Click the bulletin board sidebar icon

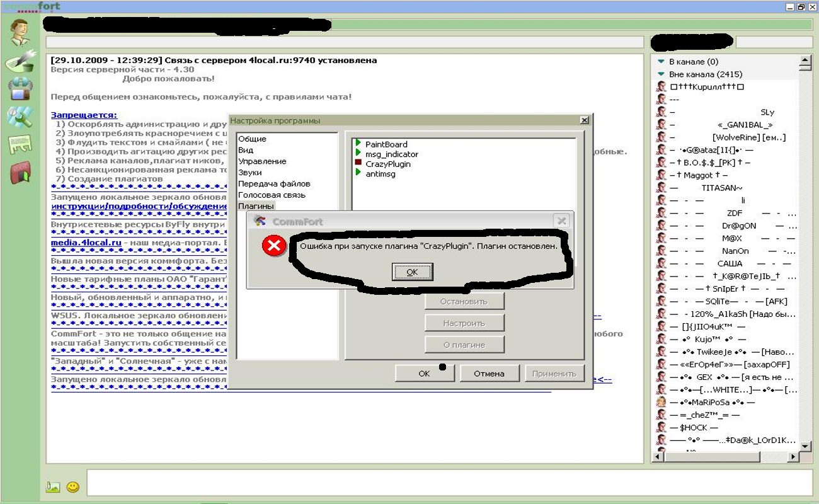(20, 144)
